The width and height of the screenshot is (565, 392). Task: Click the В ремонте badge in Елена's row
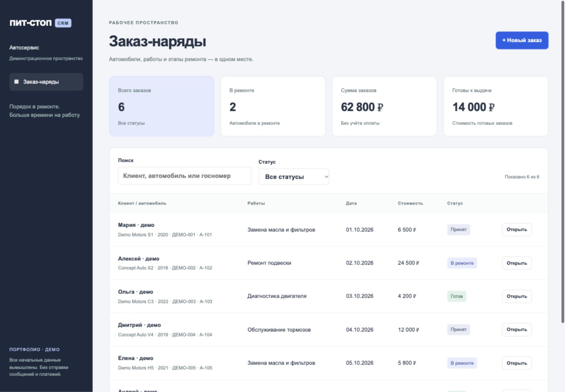click(x=462, y=363)
